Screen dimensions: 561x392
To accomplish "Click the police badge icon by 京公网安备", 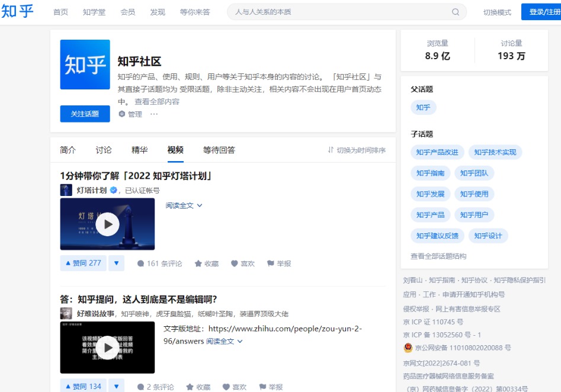I will (x=408, y=348).
